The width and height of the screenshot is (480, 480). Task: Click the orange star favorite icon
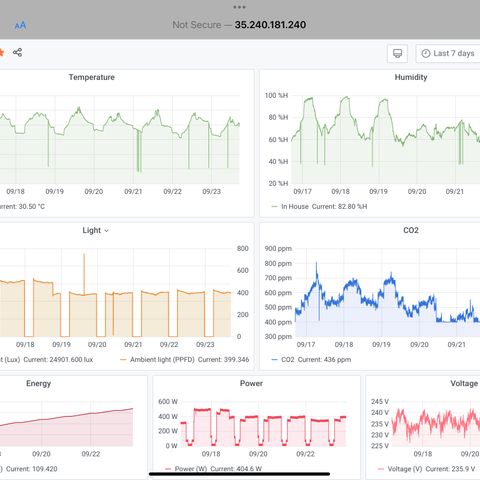(1, 52)
